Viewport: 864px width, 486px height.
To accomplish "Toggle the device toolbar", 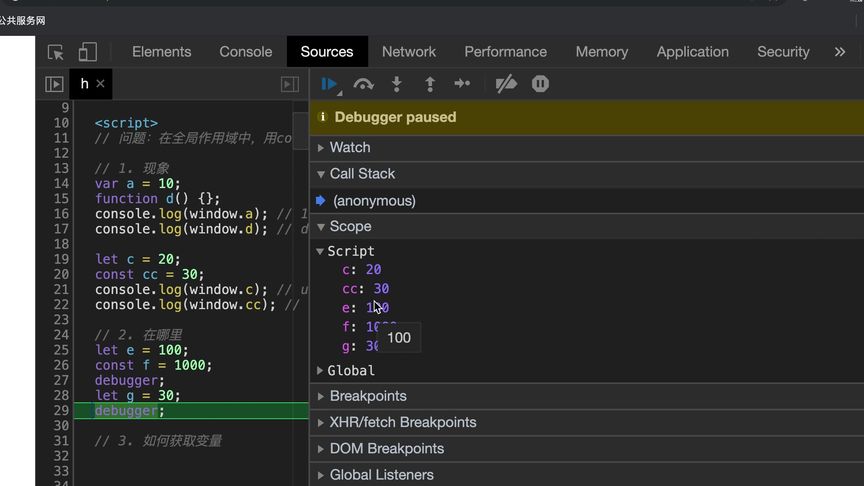I will pos(88,52).
